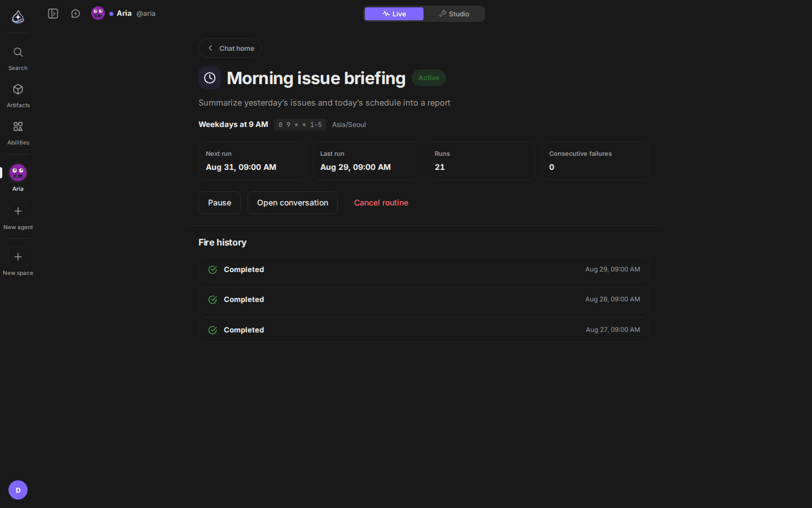Open conversation for this routine
The image size is (812, 508).
pyautogui.click(x=293, y=203)
